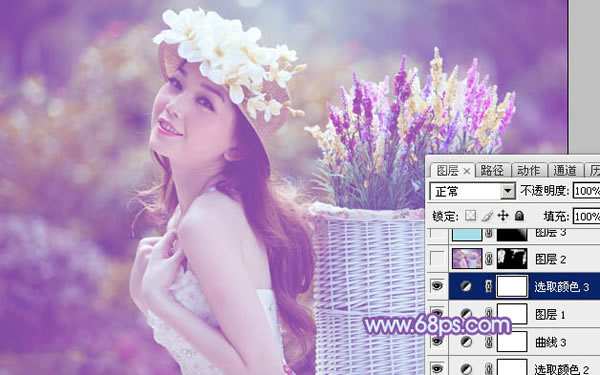Screen dimensions: 600x375
Task: Close the 图层 tab with its x
Action: click(x=466, y=171)
